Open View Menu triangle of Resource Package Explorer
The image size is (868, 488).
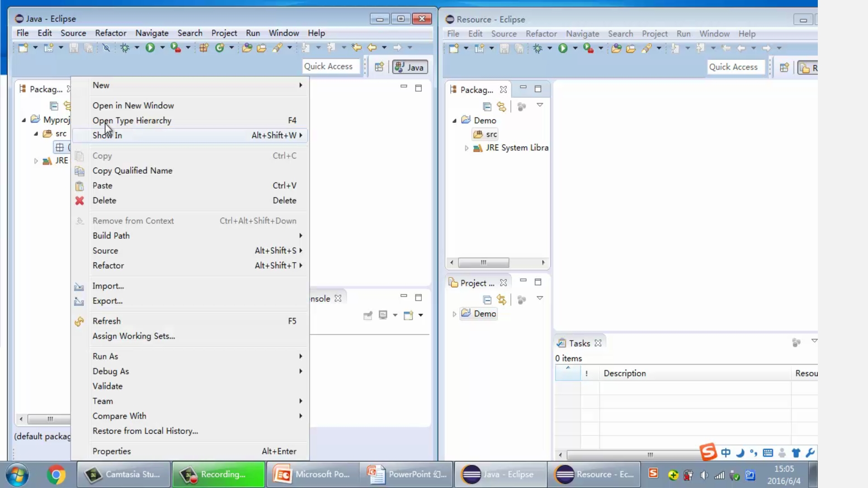click(x=540, y=105)
